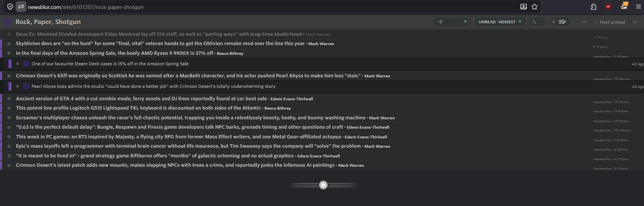Open the UNREAD · NEWEST sort dropdown
Image resolution: width=644 pixels, height=206 pixels.
(500, 22)
